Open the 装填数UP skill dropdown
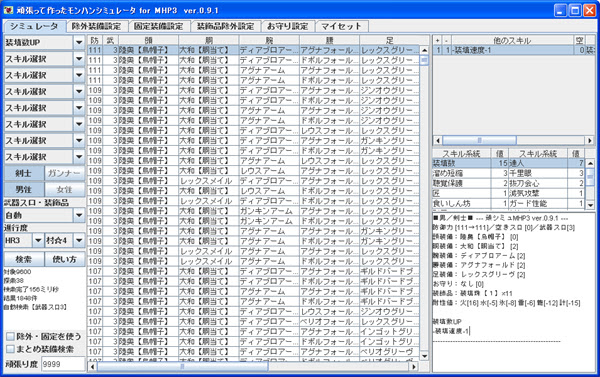 (79, 42)
